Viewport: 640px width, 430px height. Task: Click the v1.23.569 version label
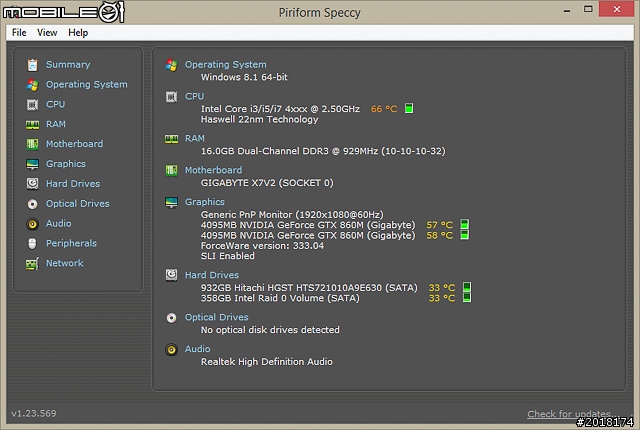tap(34, 413)
